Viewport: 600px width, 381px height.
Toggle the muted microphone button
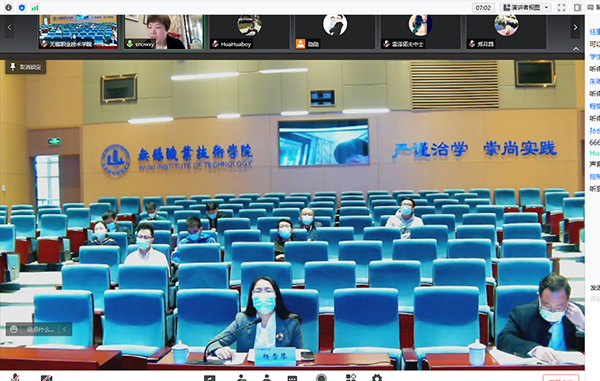click(x=15, y=377)
